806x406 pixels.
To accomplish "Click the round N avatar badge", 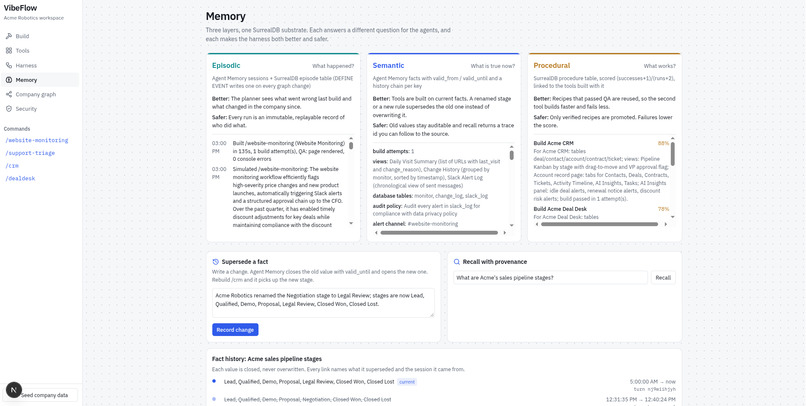I will (x=14, y=390).
